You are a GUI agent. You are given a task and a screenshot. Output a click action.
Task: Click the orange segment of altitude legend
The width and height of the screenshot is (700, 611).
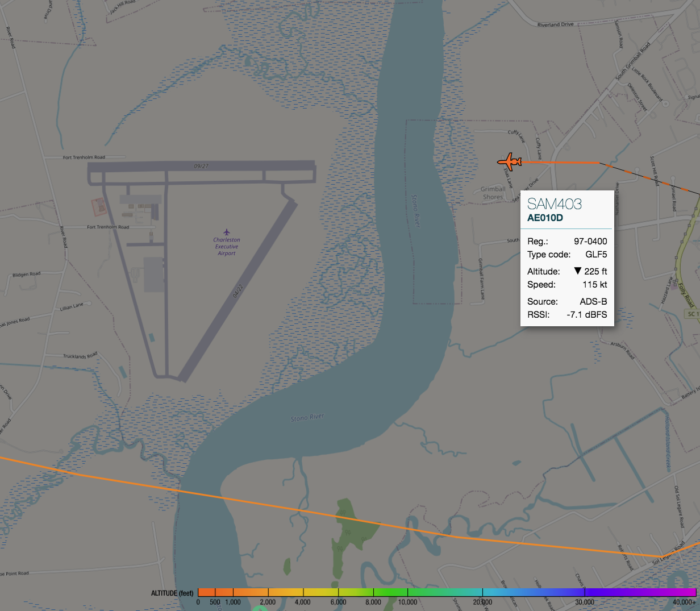233,592
